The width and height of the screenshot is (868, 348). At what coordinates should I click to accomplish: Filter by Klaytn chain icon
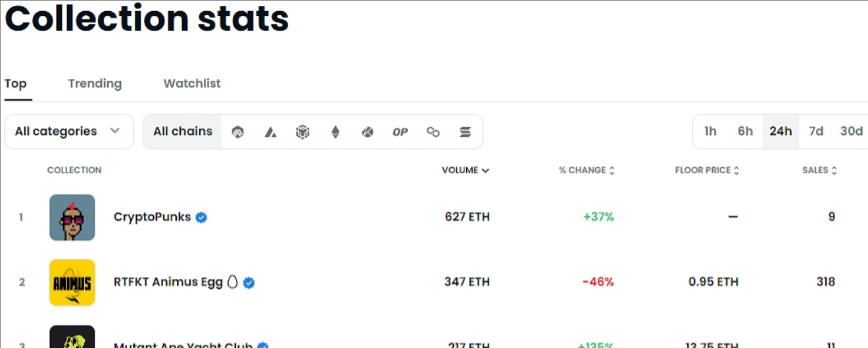[368, 132]
